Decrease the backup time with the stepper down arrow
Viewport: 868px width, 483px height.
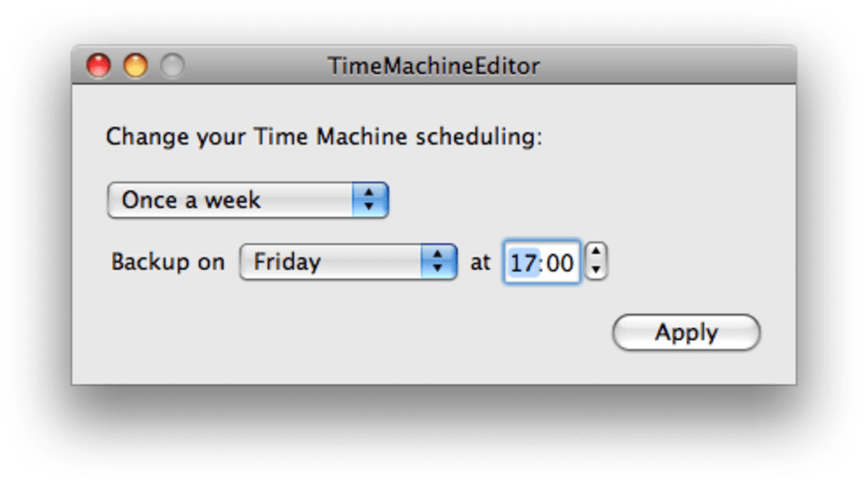(597, 270)
